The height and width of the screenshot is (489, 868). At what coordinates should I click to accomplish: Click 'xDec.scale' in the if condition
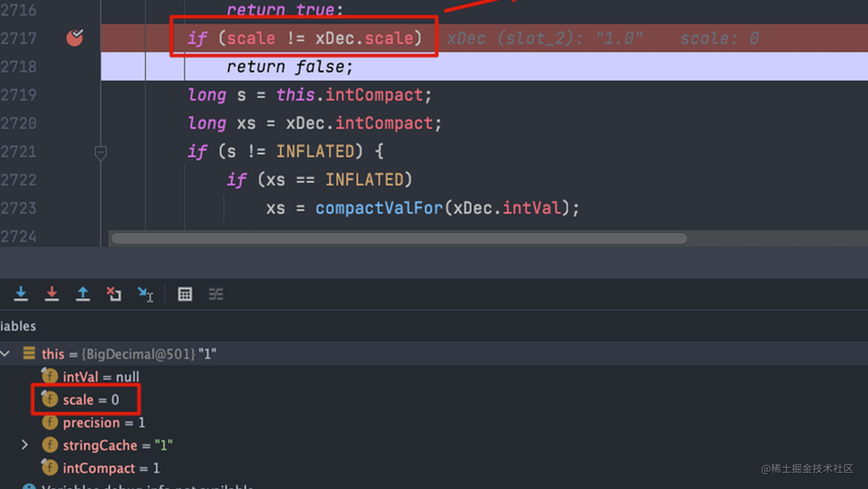click(364, 38)
